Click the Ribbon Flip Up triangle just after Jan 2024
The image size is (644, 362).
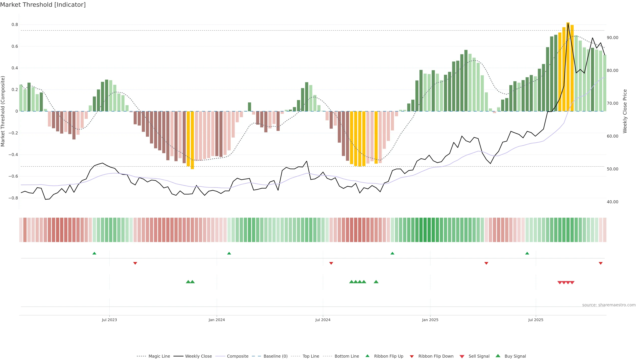tap(229, 253)
